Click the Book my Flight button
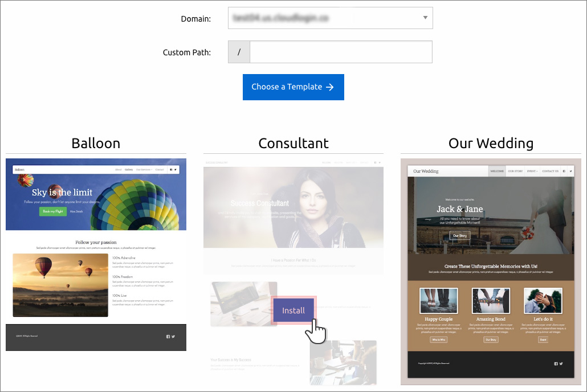587x392 pixels. click(x=53, y=211)
